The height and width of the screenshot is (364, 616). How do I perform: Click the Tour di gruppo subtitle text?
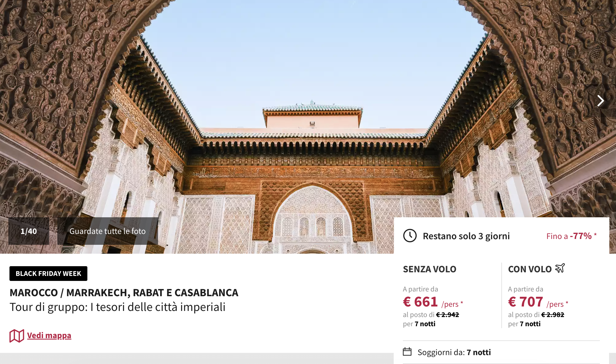117,307
